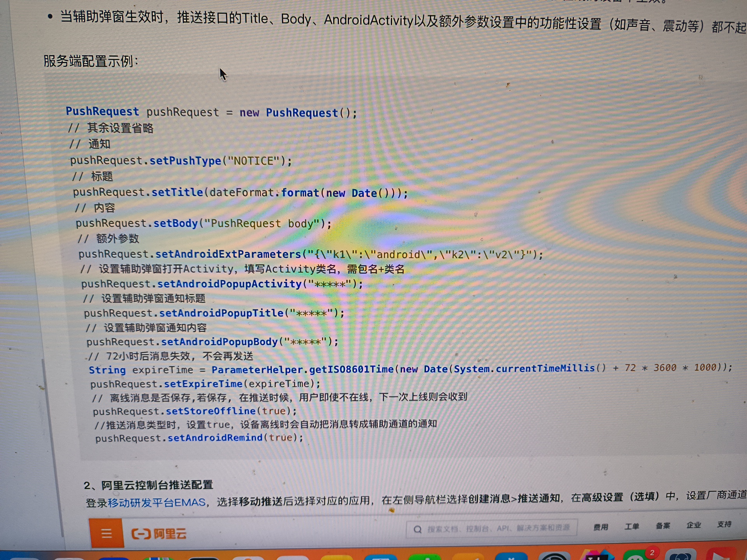The image size is (747, 560).
Task: Open the 费用 menu
Action: coord(601,527)
